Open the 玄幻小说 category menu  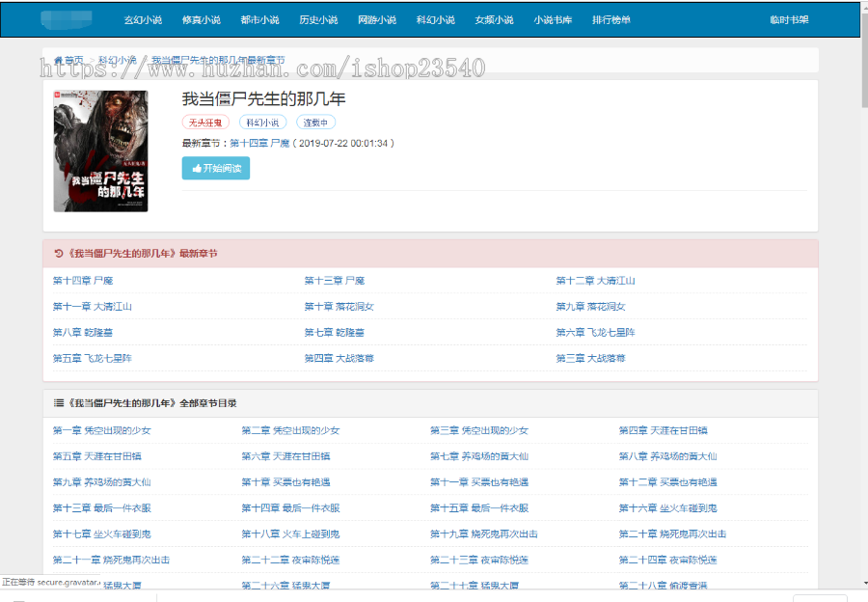click(145, 17)
